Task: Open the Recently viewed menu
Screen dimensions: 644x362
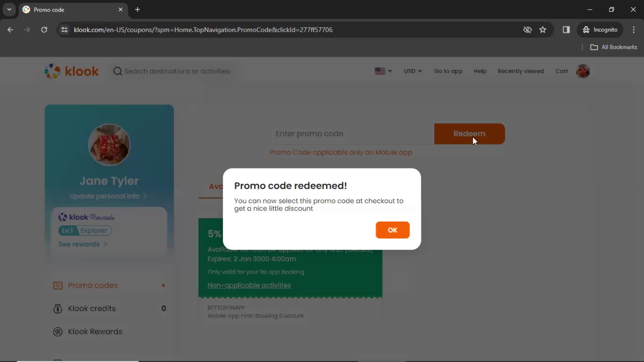Action: pyautogui.click(x=521, y=71)
